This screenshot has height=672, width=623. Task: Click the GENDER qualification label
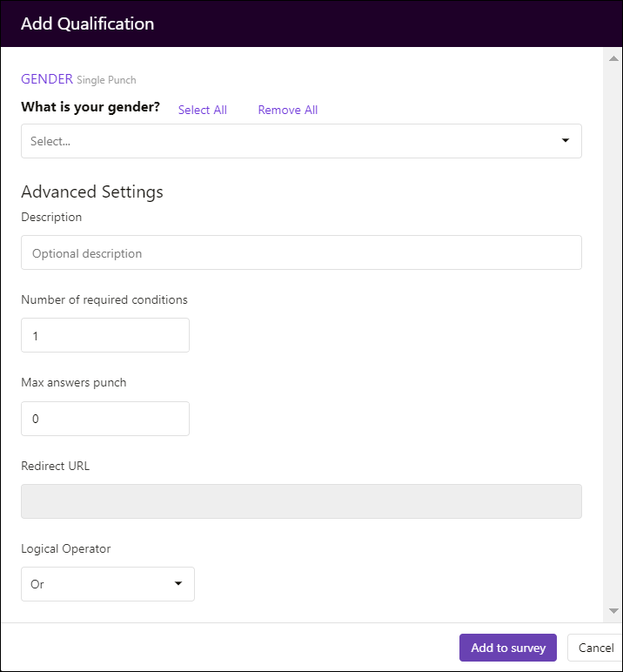(47, 79)
